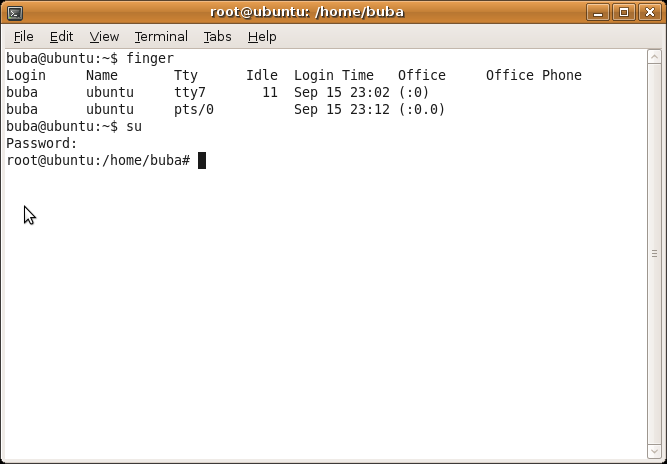Screen dimensions: 667x464
Task: Click the 'Login Time' column header
Action: click(334, 75)
